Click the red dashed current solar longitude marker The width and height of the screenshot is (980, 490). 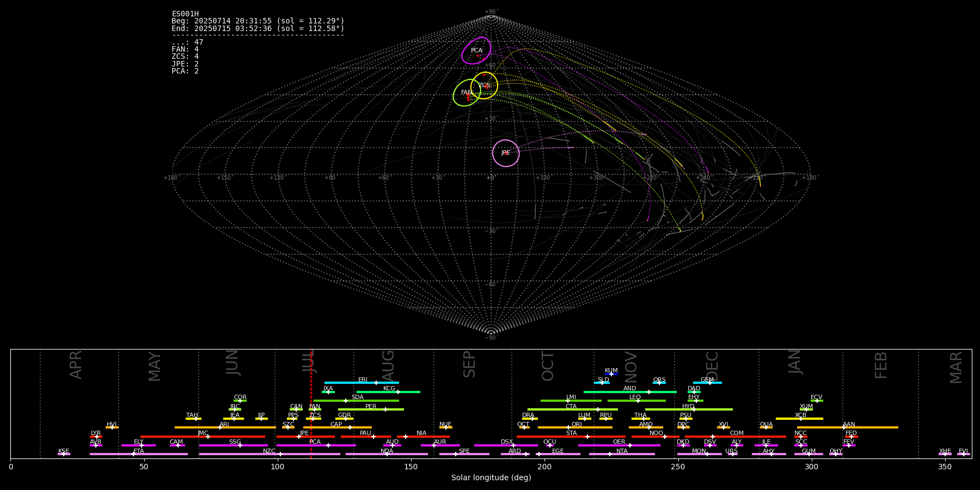tap(311, 403)
